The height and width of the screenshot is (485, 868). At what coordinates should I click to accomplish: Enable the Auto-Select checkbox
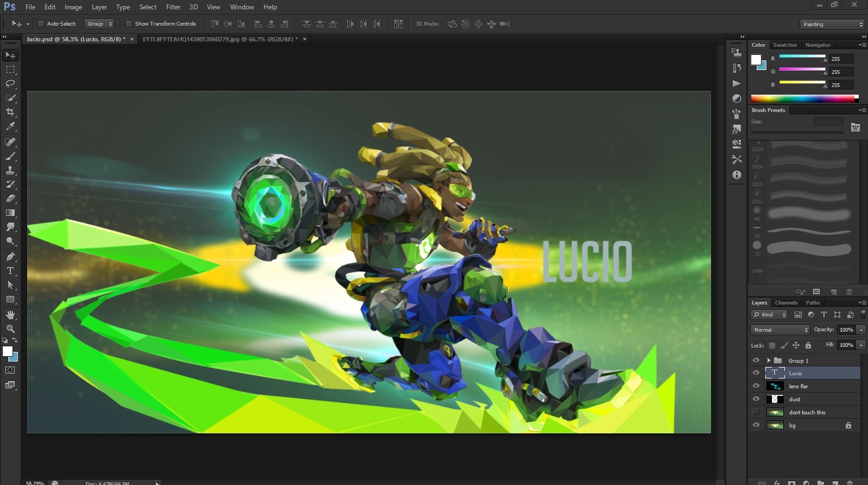click(40, 24)
